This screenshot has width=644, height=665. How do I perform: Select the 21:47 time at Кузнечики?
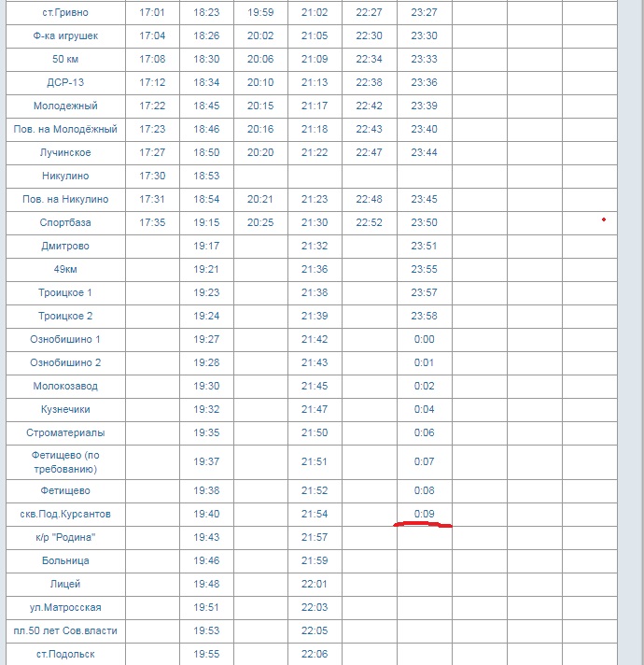click(x=315, y=409)
